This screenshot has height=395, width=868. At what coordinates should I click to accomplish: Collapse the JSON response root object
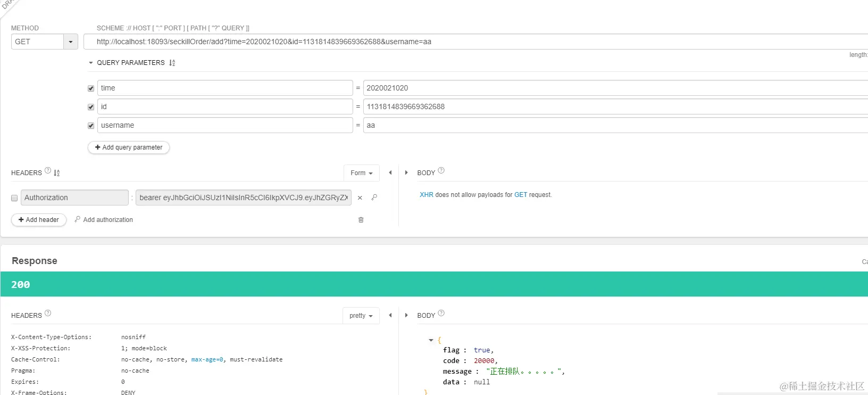click(431, 340)
